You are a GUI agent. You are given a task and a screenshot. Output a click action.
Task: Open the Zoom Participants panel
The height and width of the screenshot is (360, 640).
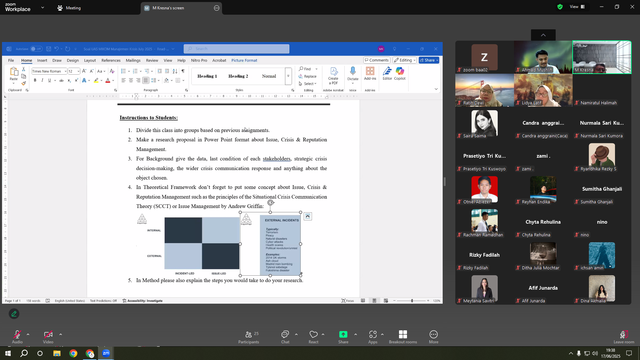[x=249, y=337]
